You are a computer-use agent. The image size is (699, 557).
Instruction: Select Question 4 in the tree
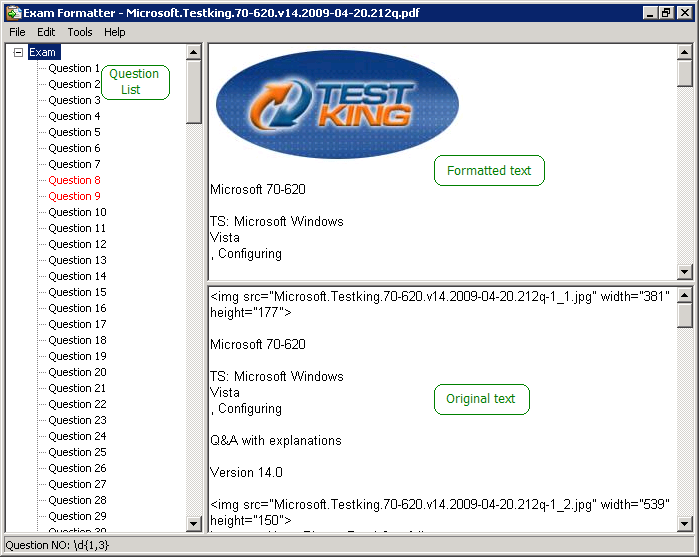(x=74, y=116)
